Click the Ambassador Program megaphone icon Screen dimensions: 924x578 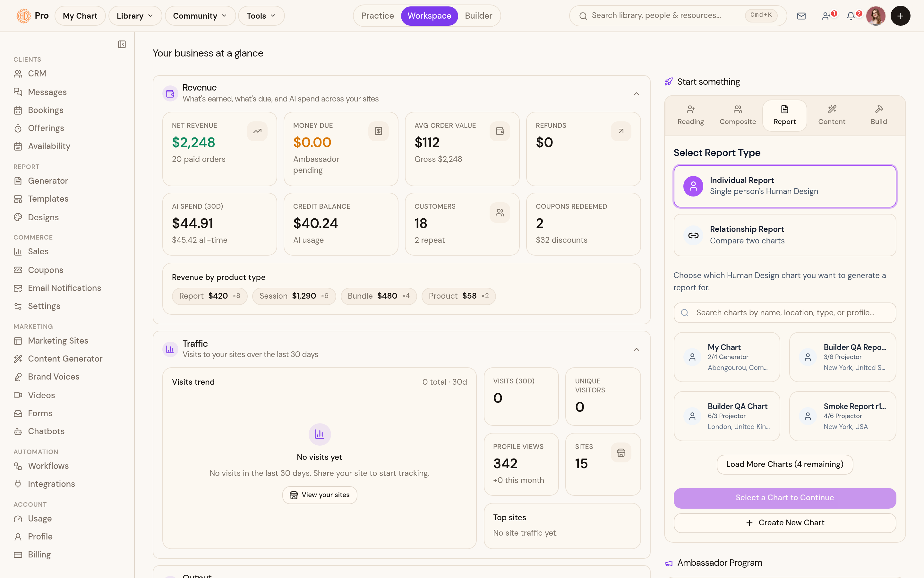click(x=669, y=563)
